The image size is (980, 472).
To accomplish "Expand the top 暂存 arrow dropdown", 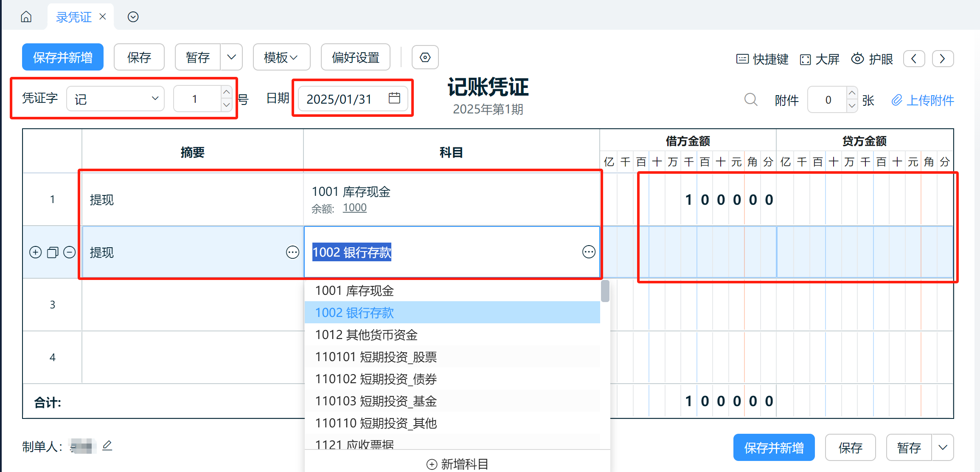I will click(x=231, y=57).
